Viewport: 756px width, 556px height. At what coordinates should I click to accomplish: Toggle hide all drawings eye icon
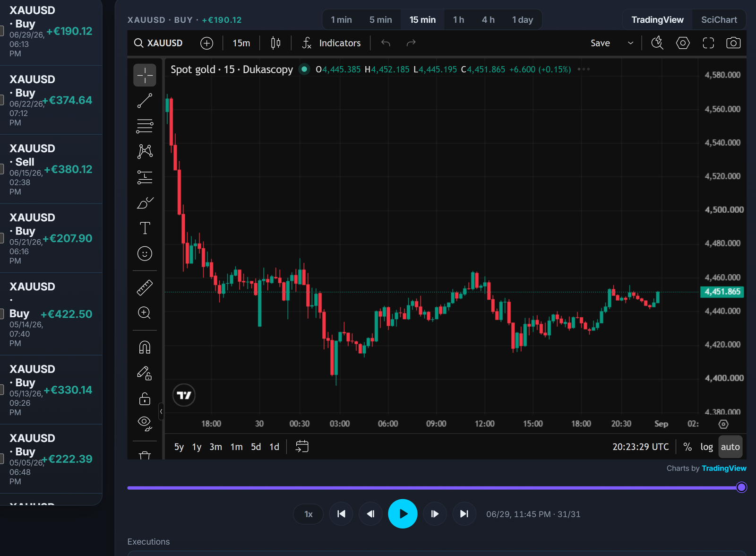click(x=145, y=423)
